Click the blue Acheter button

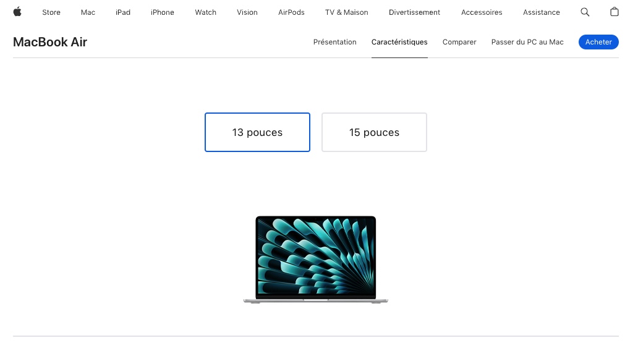[598, 42]
